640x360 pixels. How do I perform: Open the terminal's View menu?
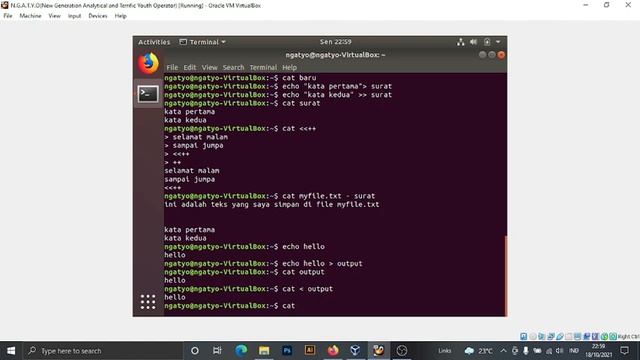pyautogui.click(x=209, y=67)
